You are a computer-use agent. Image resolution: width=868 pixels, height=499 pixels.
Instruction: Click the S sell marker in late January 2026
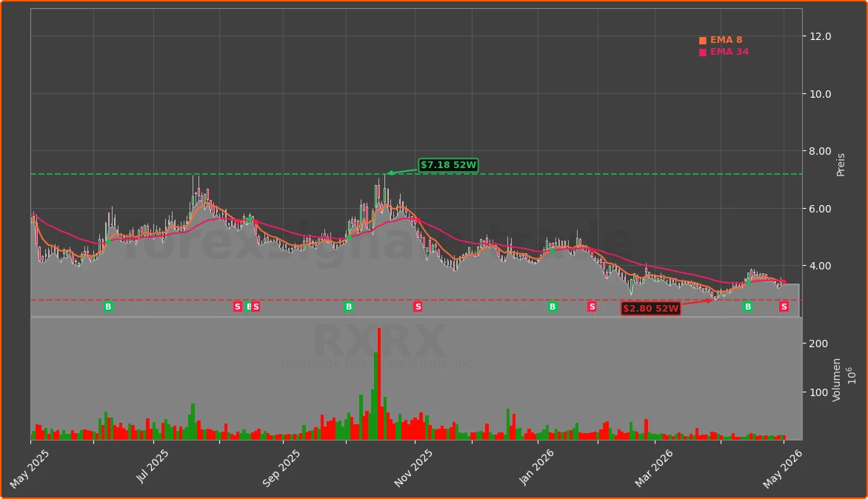(592, 307)
